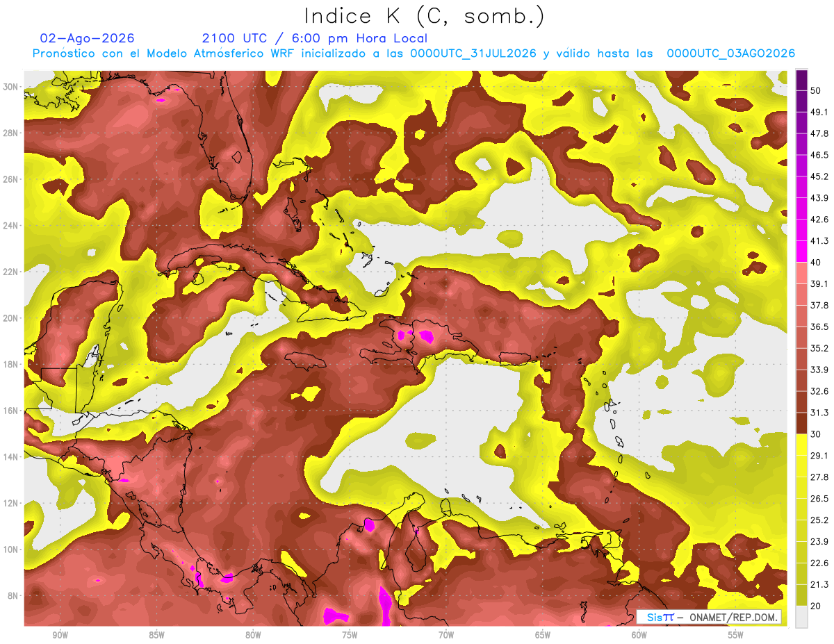Select the date text "02-Ago-2026"
The height and width of the screenshot is (644, 834).
pos(88,38)
